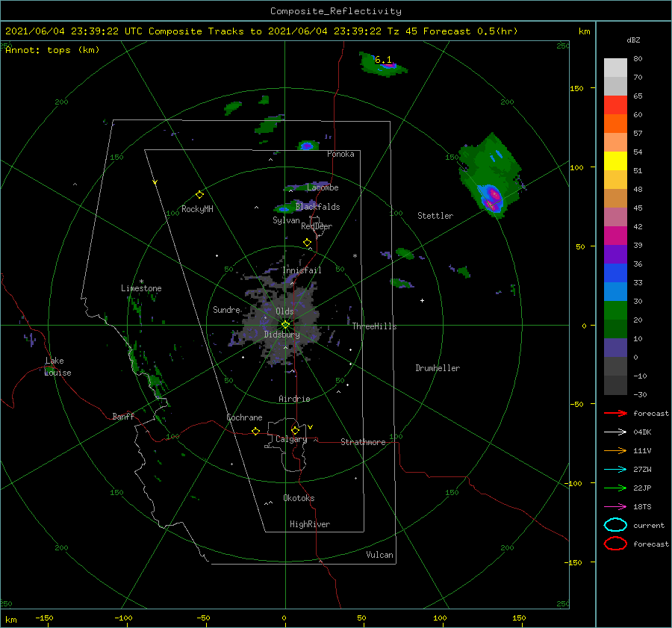Click the Lacombe label
The width and height of the screenshot is (672, 628).
point(323,187)
